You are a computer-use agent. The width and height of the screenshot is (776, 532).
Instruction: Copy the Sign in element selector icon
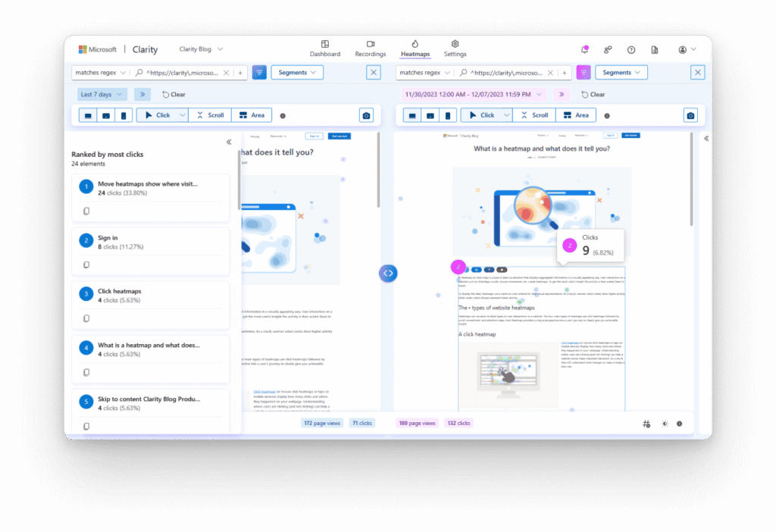point(86,264)
